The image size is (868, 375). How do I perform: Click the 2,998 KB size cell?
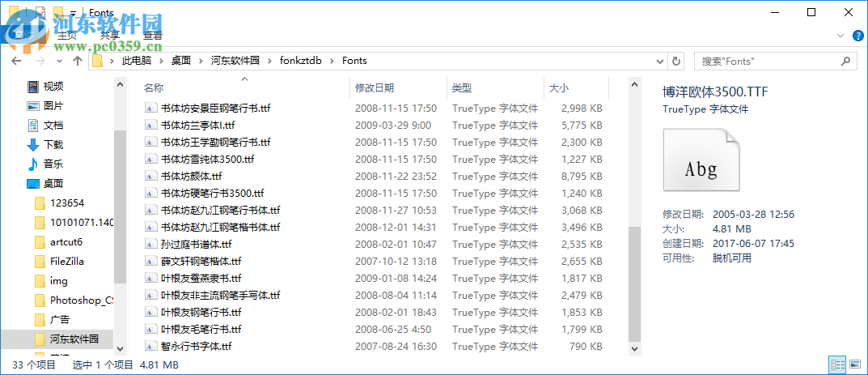(582, 108)
